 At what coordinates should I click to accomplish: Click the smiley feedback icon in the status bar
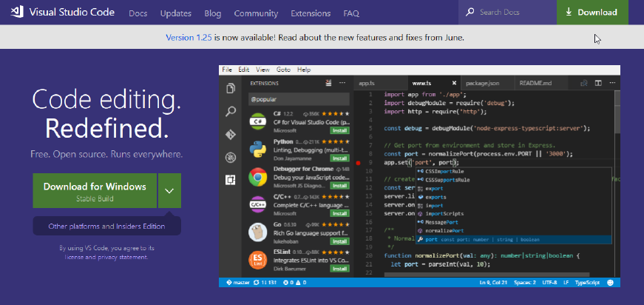[x=610, y=282]
